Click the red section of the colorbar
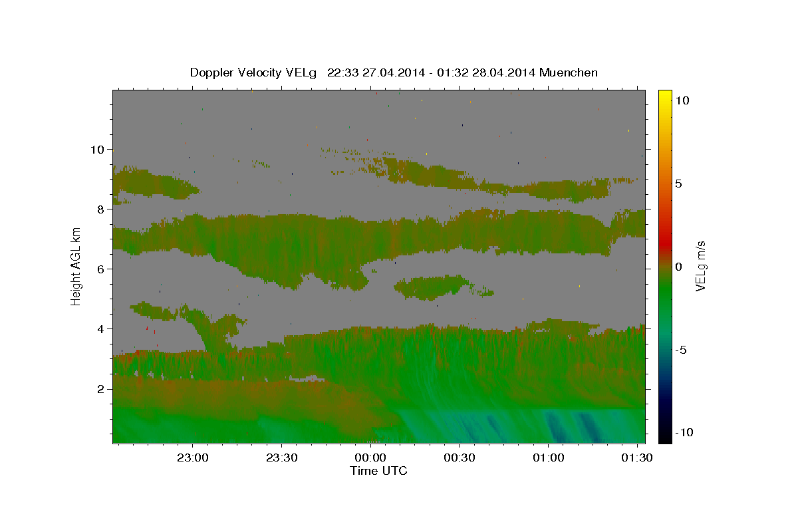 click(x=665, y=243)
